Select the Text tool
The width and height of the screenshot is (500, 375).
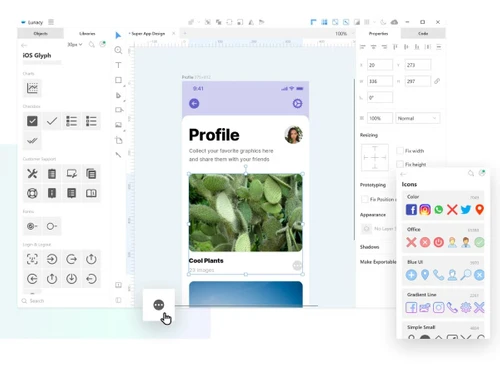pyautogui.click(x=118, y=65)
